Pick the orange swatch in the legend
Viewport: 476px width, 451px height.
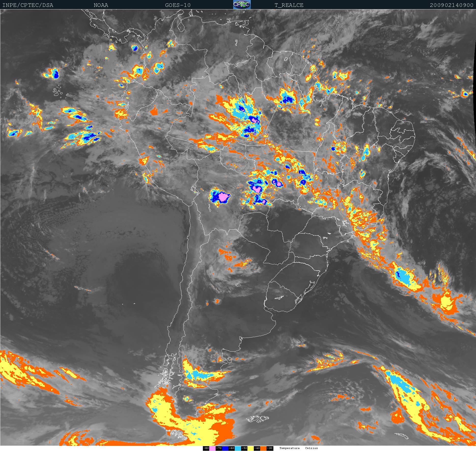tap(263, 448)
